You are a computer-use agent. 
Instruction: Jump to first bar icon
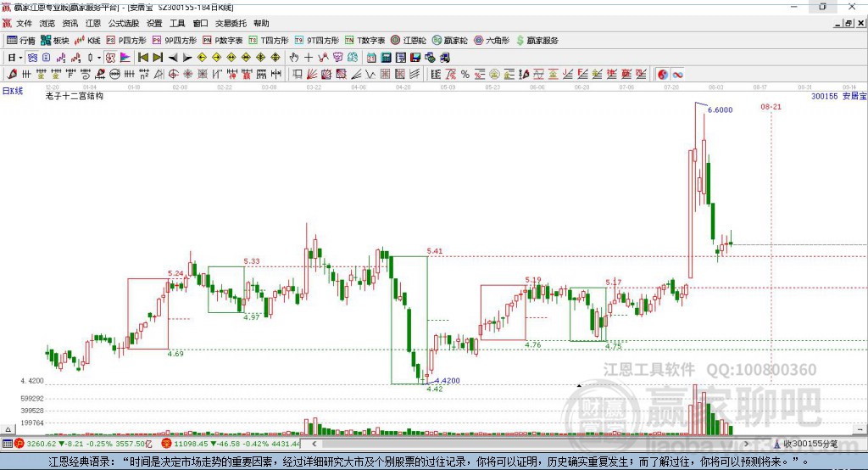coord(142,58)
